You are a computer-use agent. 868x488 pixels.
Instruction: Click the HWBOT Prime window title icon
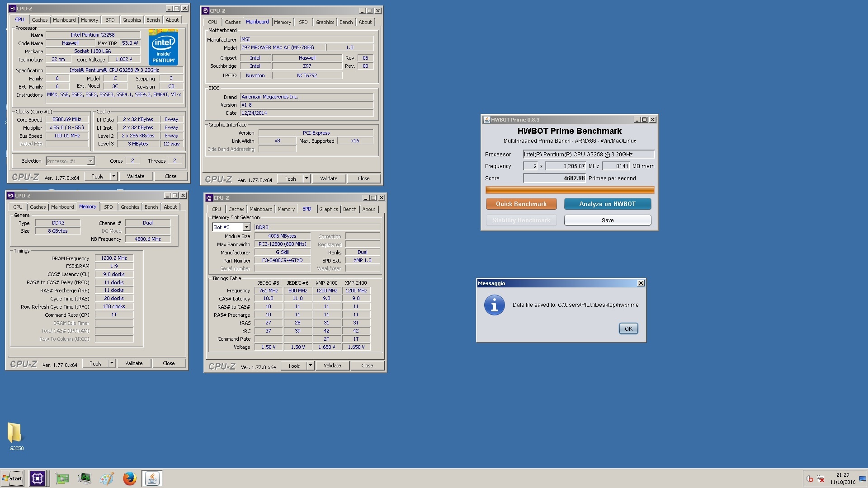[487, 120]
